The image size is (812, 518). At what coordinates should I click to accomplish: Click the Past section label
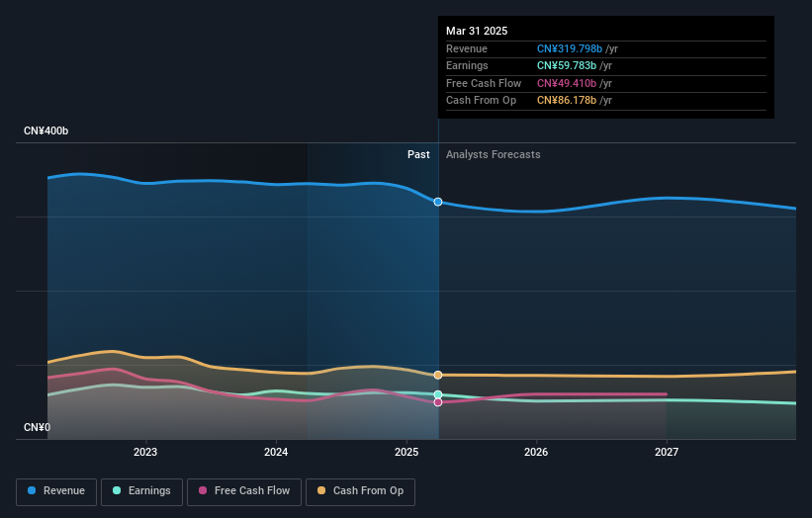pyautogui.click(x=418, y=154)
